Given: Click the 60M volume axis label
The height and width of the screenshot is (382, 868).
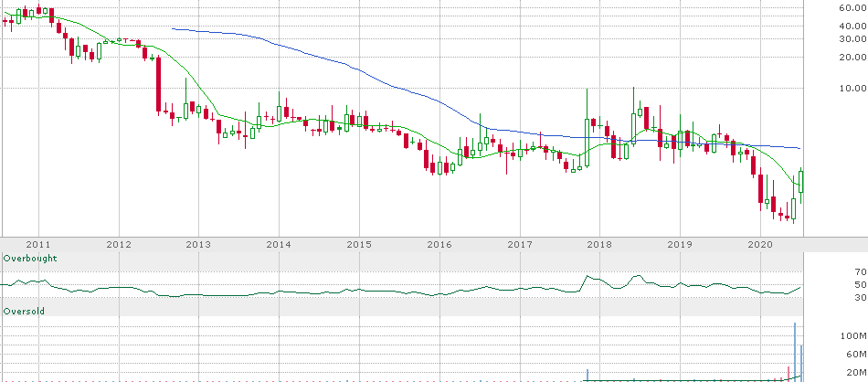Looking at the screenshot, I should point(857,355).
